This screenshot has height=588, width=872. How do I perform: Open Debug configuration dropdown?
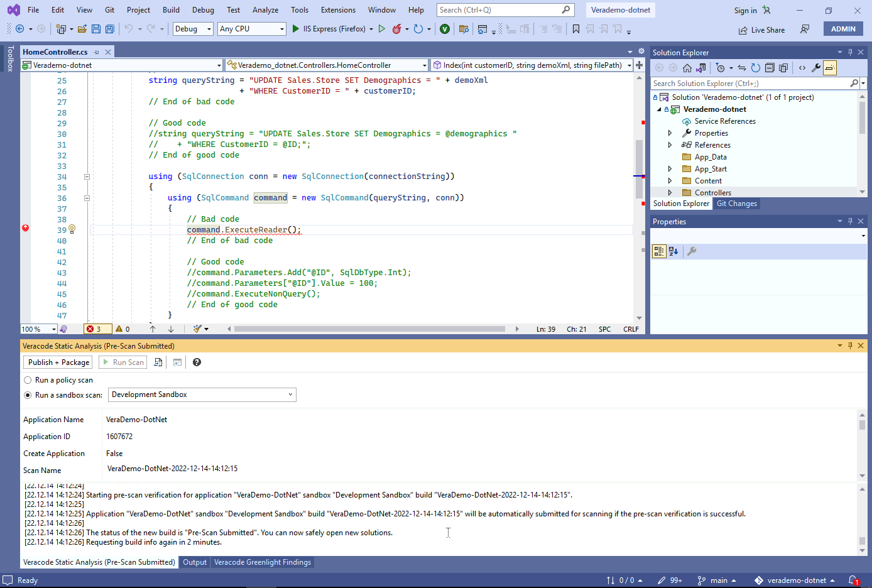192,29
